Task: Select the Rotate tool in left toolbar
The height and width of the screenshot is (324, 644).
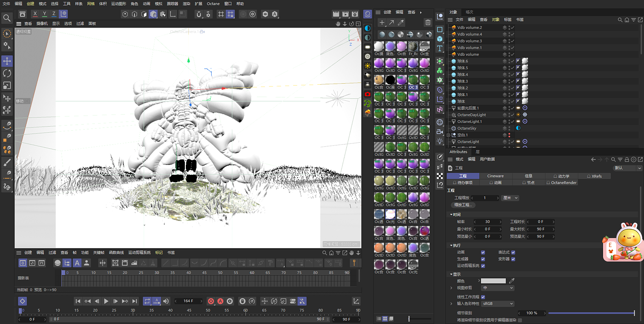Action: pyautogui.click(x=7, y=73)
